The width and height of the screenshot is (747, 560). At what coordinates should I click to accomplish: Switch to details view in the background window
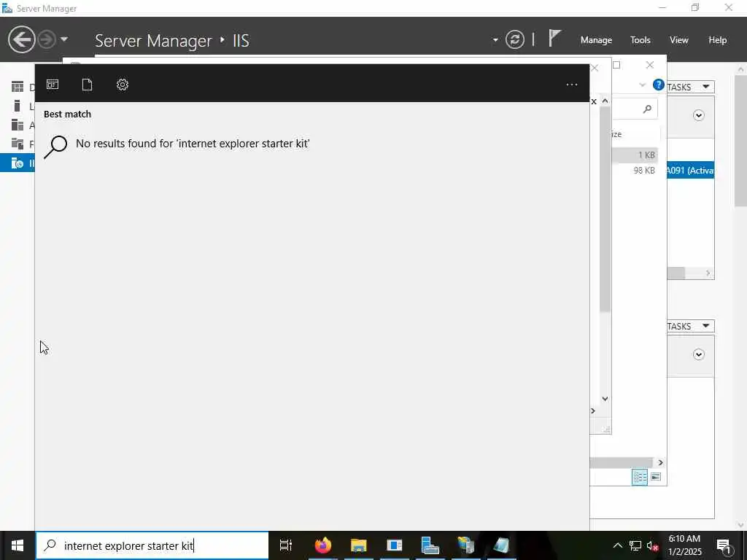click(639, 477)
